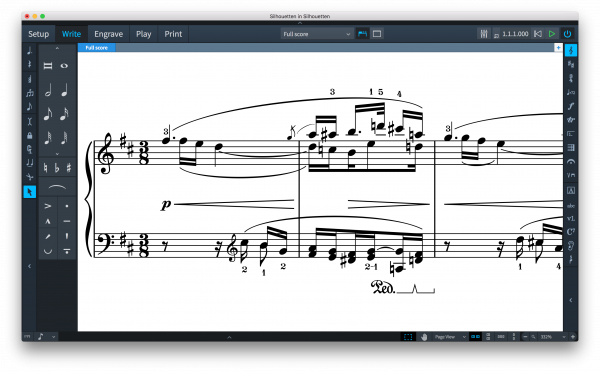
Task: Select the whole note duration
Action: 64,66
